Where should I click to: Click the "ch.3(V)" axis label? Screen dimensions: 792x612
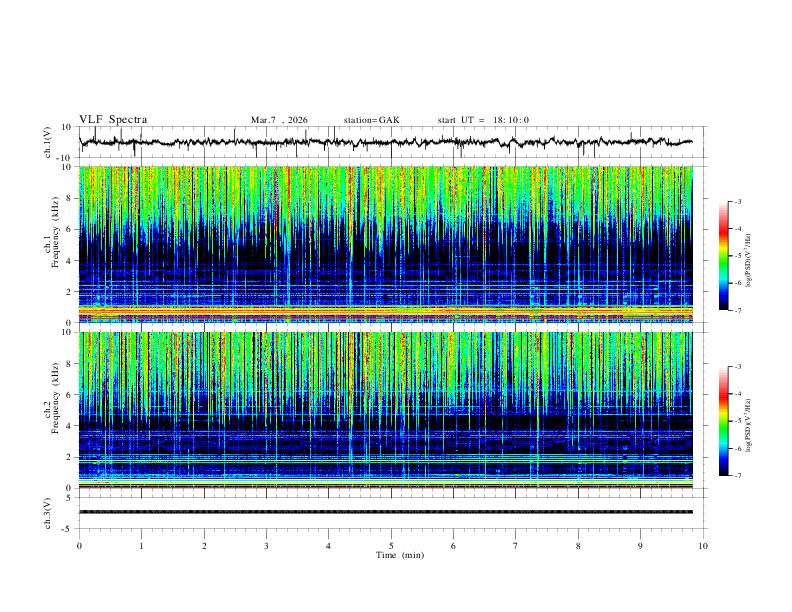click(48, 513)
